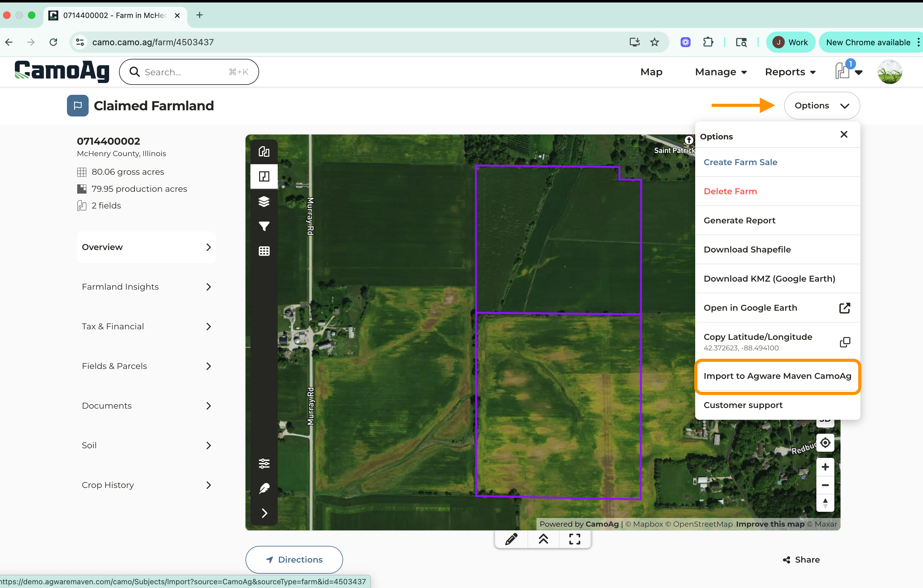The width and height of the screenshot is (923, 588).
Task: Click Improve this map link
Action: [x=770, y=524]
